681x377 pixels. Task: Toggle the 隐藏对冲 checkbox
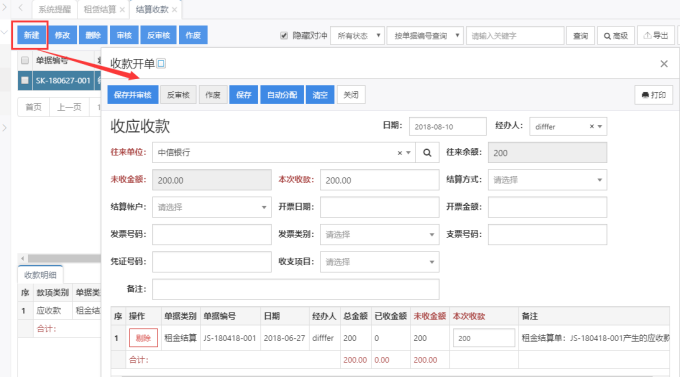[284, 36]
